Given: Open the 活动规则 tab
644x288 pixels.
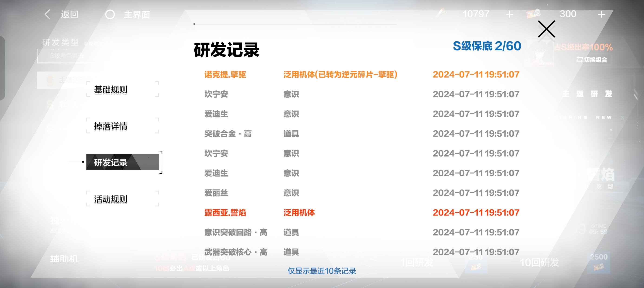Looking at the screenshot, I should click(x=122, y=199).
